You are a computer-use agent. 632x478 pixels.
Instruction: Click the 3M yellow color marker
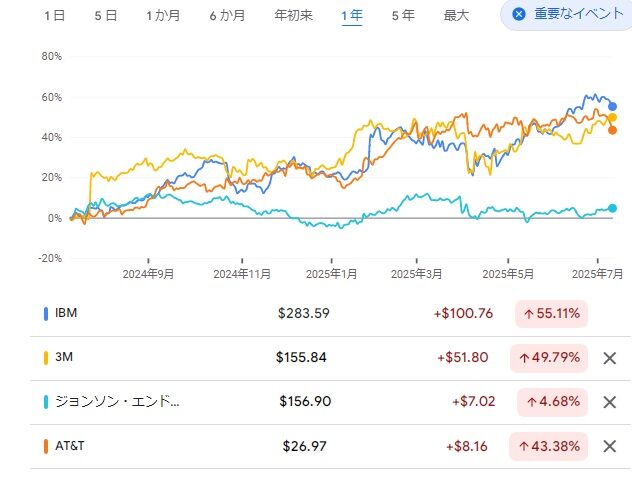coord(46,358)
